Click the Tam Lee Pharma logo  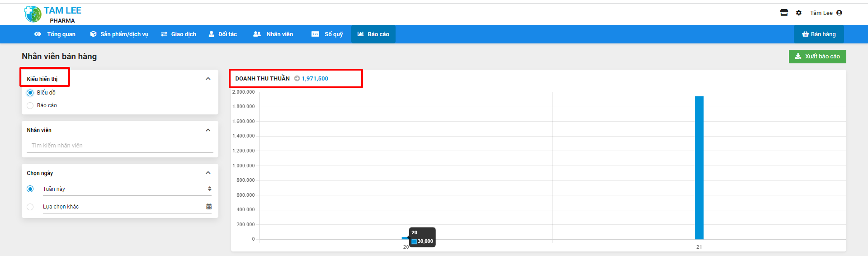(52, 14)
